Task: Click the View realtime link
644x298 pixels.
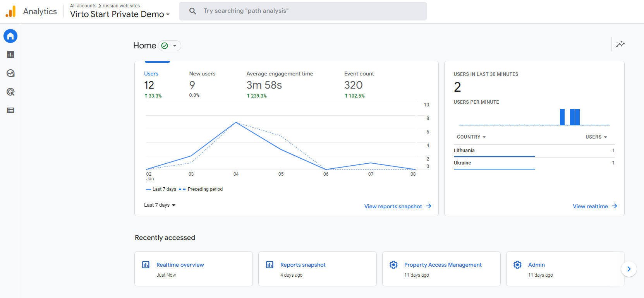Action: point(590,206)
